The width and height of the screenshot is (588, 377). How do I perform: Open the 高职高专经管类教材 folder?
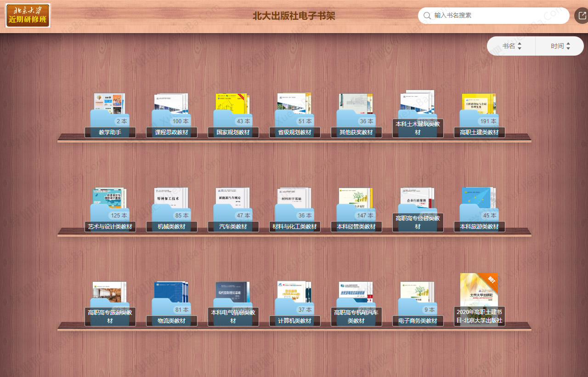click(x=418, y=209)
